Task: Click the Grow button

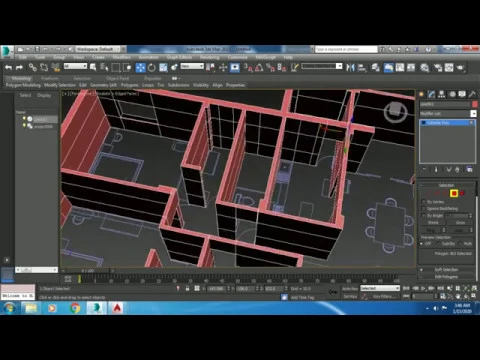Action: 460,222
